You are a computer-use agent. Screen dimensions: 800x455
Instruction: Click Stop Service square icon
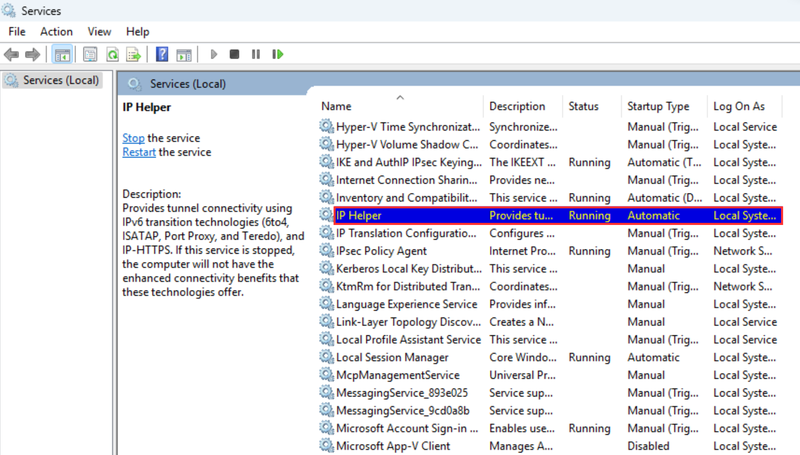[234, 54]
